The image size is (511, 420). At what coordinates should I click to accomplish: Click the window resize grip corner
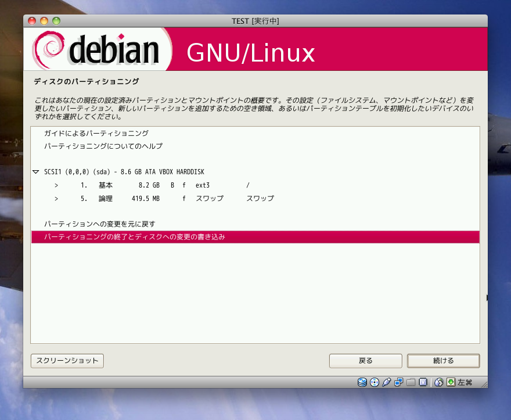click(484, 385)
